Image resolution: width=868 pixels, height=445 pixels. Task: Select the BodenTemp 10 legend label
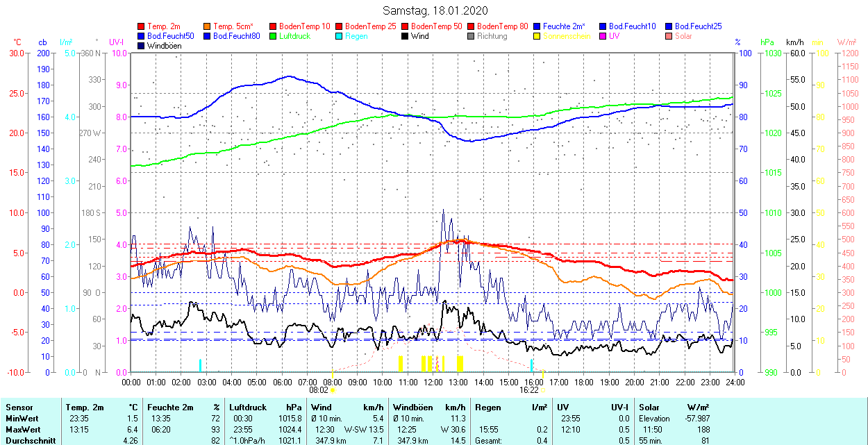coord(305,26)
